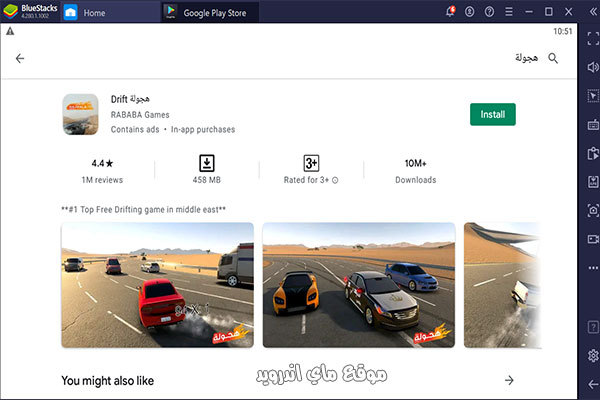
Task: Open more options three dots in sidebar
Action: click(593, 268)
